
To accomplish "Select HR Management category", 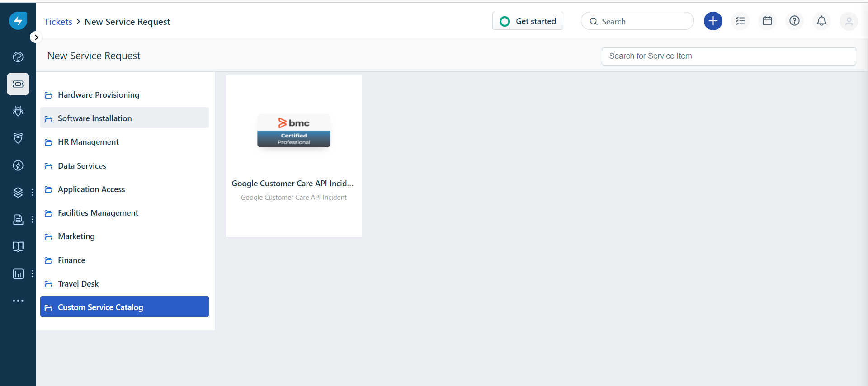I will [124, 142].
